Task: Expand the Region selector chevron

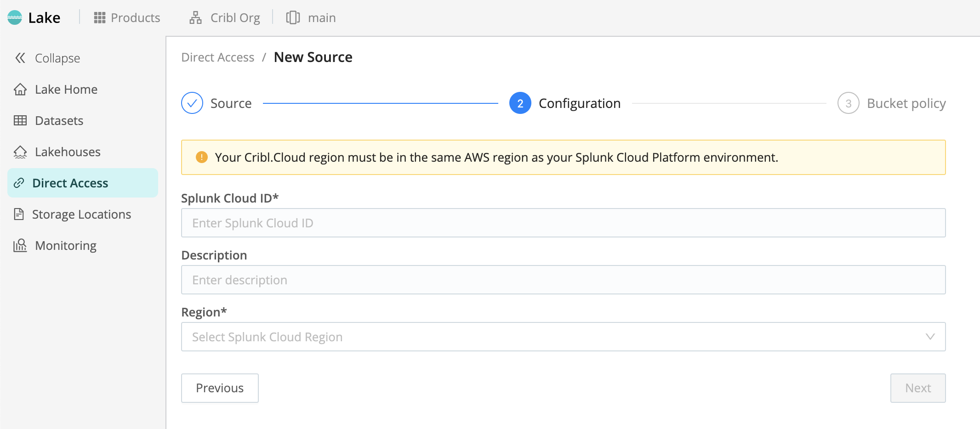Action: 931,337
